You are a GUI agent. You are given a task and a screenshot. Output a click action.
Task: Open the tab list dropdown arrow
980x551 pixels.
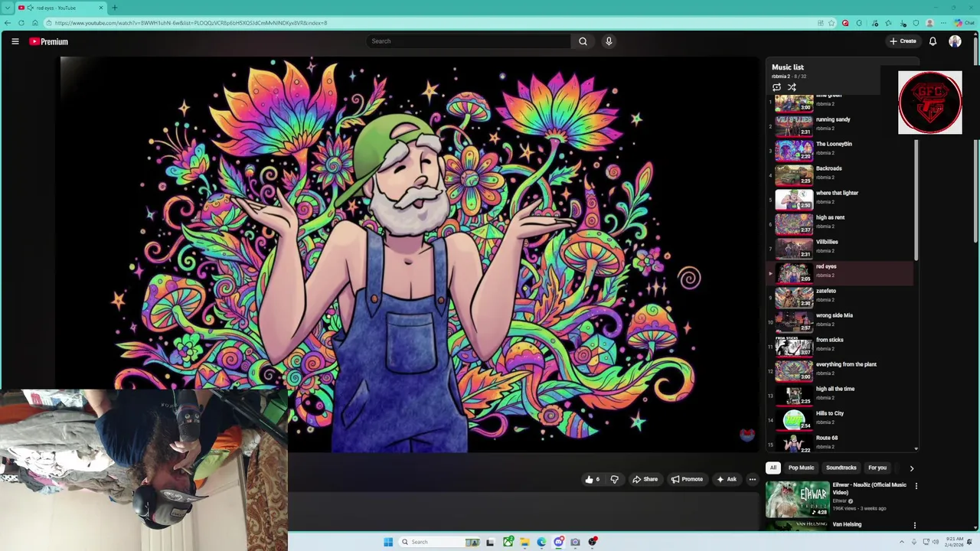pyautogui.click(x=6, y=8)
